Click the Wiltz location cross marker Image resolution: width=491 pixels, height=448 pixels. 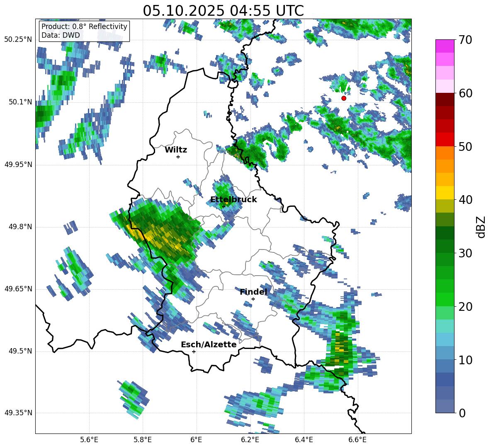(178, 157)
